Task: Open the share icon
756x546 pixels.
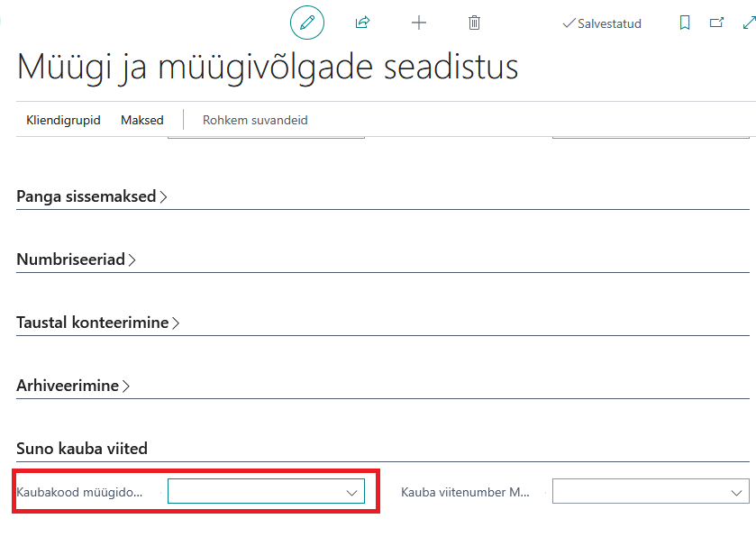Action: point(362,23)
